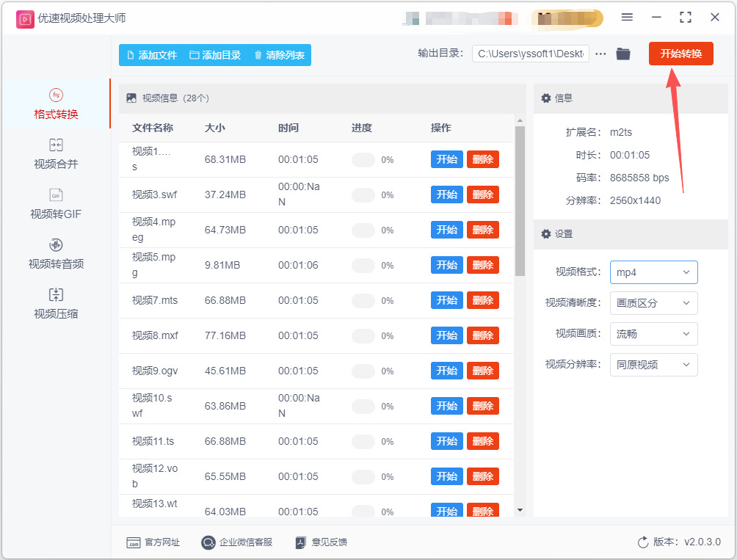Click the 大小 column header

pos(215,128)
